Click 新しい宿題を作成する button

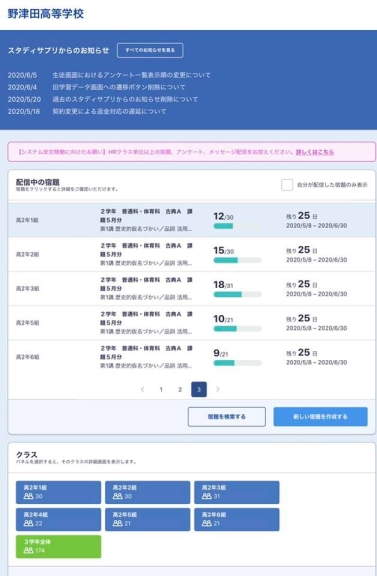[320, 417]
